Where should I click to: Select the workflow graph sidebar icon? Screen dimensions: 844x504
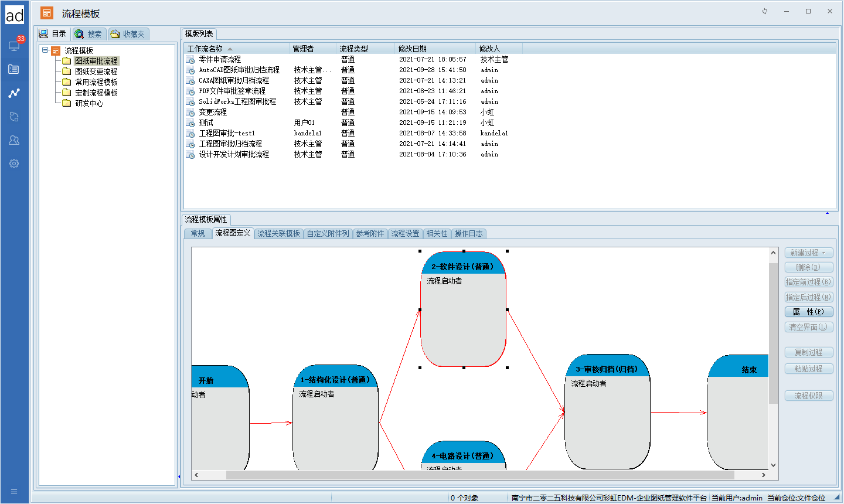coord(14,93)
